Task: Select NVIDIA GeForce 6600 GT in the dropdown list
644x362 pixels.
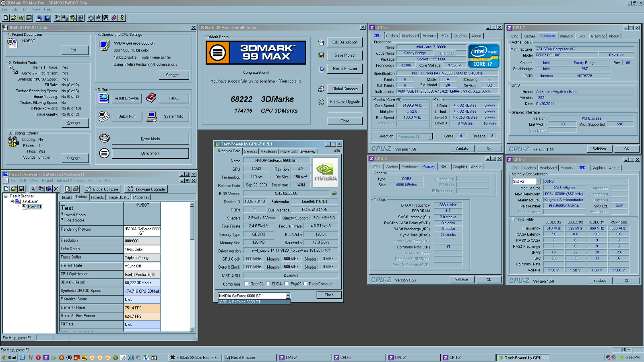Action: (x=254, y=302)
